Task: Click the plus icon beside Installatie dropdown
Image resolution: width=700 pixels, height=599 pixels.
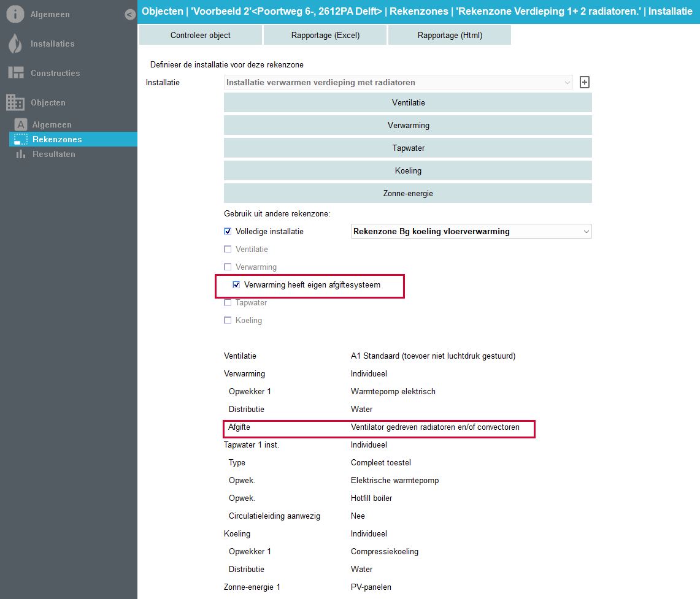Action: (584, 82)
